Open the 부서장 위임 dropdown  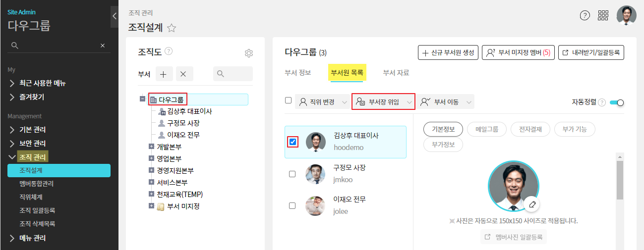[x=383, y=102]
